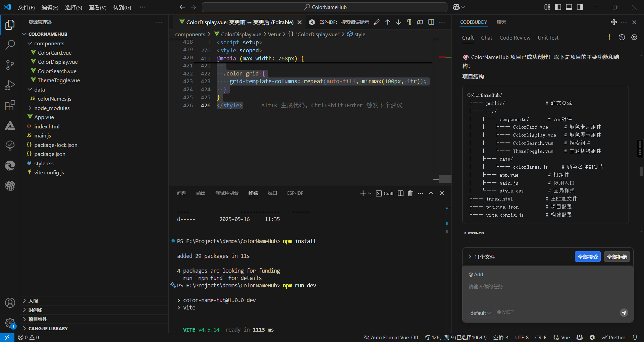Open the Accounts menu icon
644x342 pixels.
coord(10,303)
